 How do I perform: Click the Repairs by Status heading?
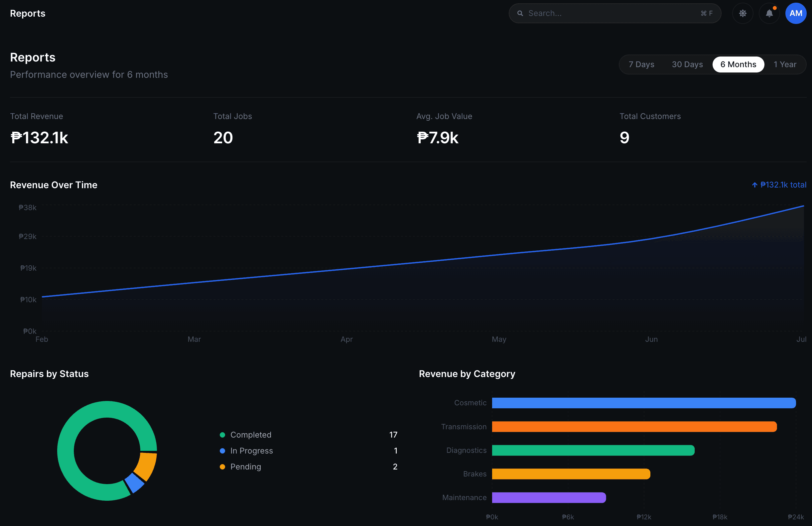tap(49, 374)
